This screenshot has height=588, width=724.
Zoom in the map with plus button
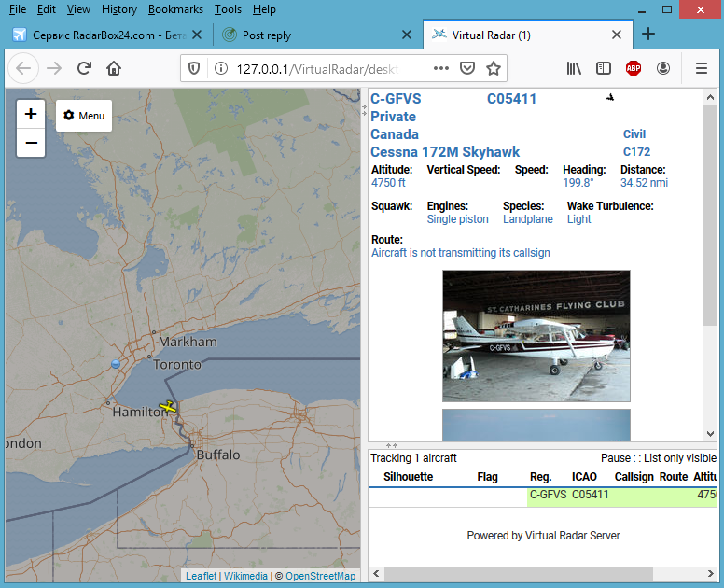point(31,114)
